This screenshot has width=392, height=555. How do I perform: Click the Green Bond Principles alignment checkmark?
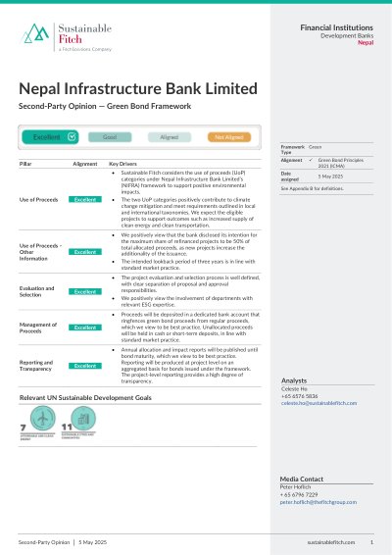click(311, 160)
